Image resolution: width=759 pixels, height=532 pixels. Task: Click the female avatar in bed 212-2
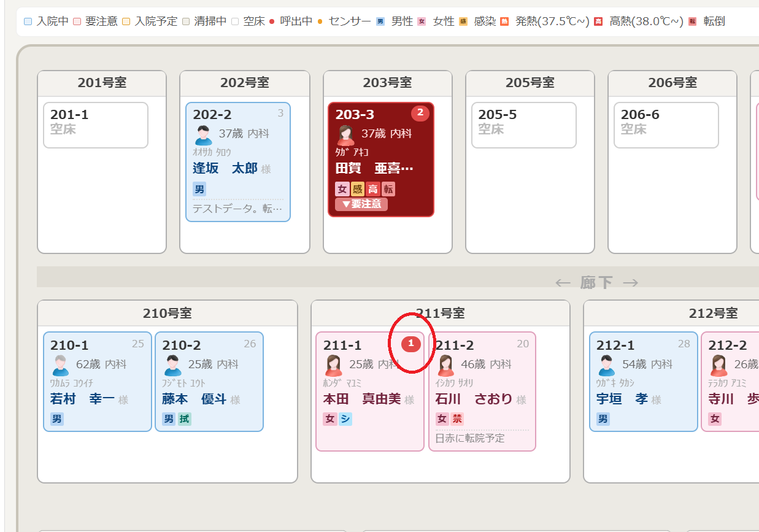point(719,365)
